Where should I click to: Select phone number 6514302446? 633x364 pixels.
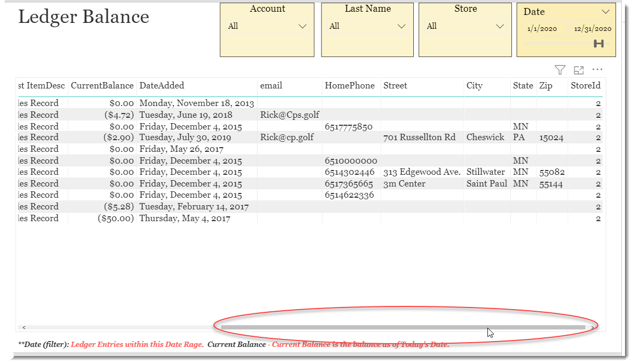click(349, 172)
